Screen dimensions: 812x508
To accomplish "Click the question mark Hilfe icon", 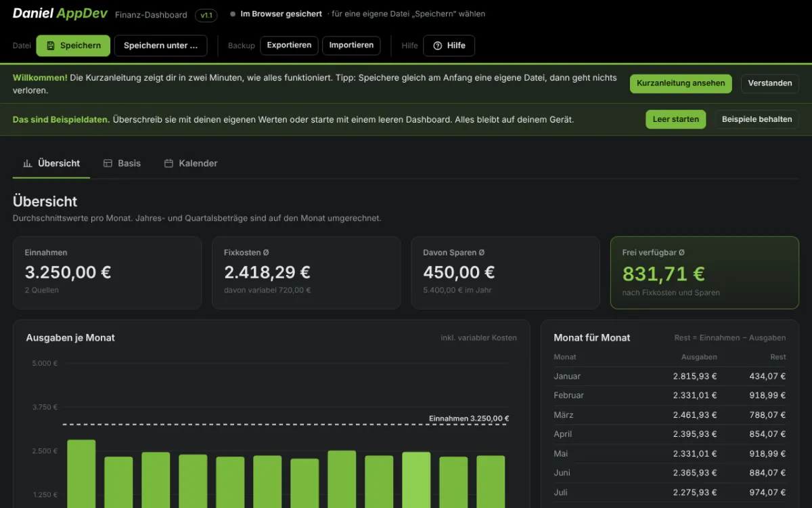I will (438, 45).
